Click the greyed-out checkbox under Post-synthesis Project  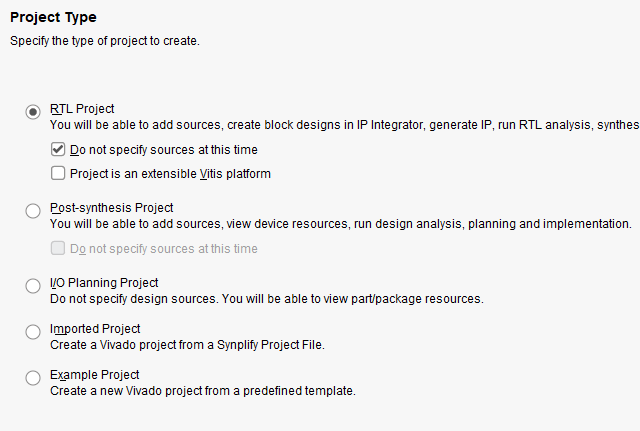pyautogui.click(x=58, y=248)
